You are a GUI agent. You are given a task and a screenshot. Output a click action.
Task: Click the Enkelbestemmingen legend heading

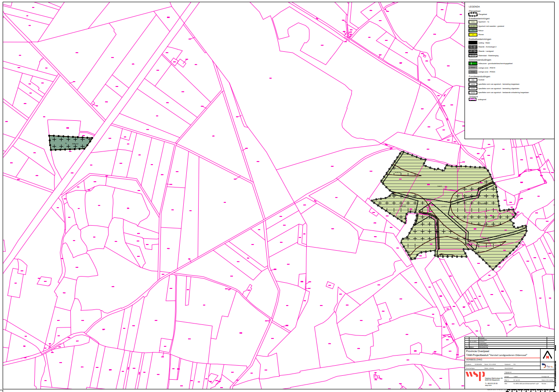[479, 18]
